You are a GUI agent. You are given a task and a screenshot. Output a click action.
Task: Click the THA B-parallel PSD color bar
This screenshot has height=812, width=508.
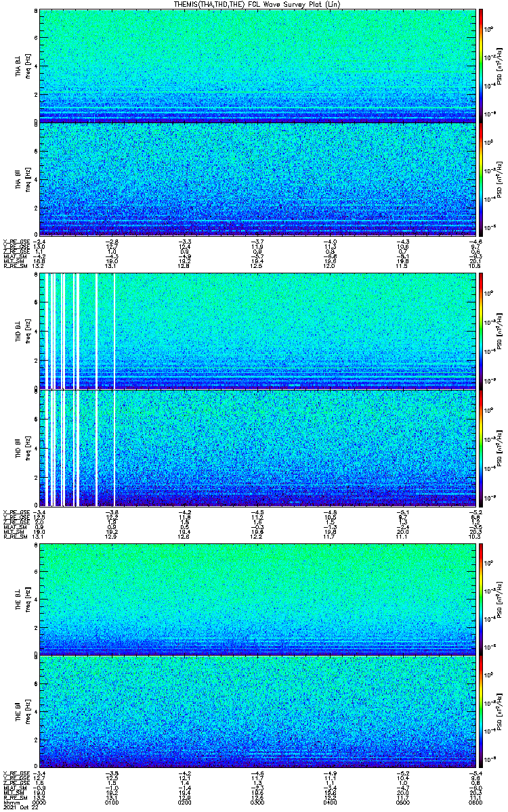pyautogui.click(x=482, y=179)
